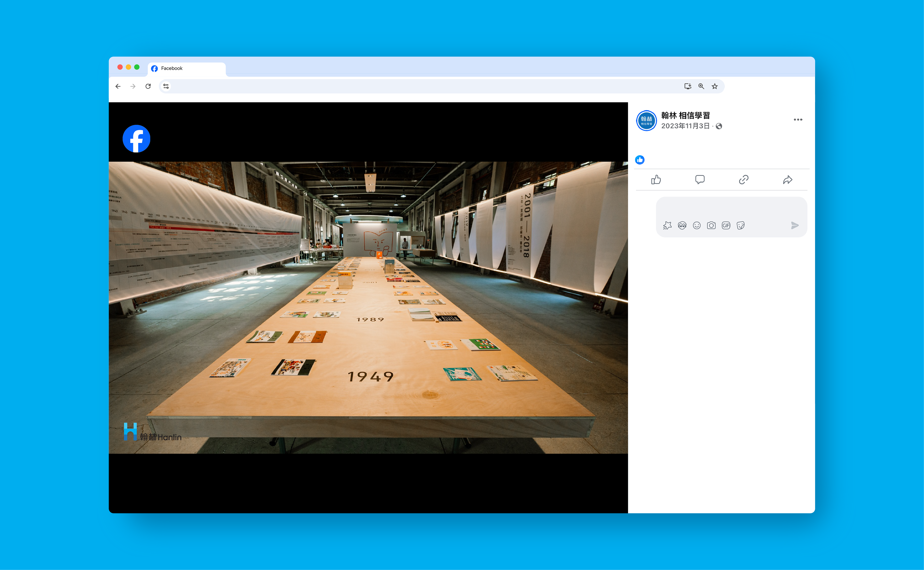View the blue like reactions badge
The width and height of the screenshot is (924, 570).
tap(640, 160)
